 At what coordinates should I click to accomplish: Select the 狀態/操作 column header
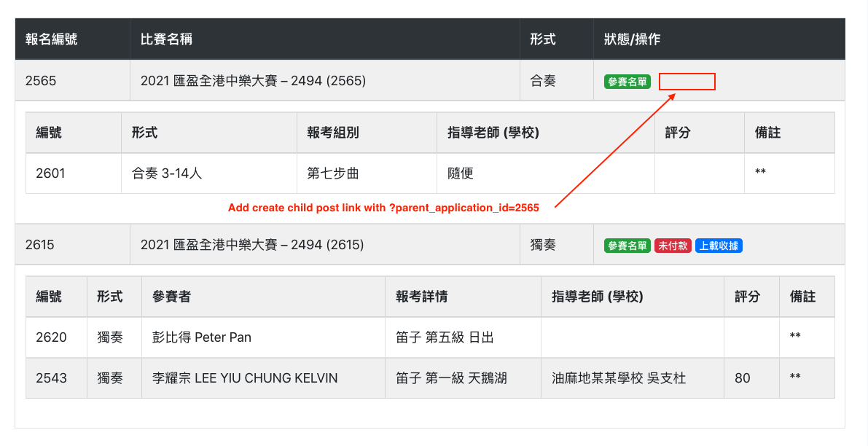pos(632,39)
